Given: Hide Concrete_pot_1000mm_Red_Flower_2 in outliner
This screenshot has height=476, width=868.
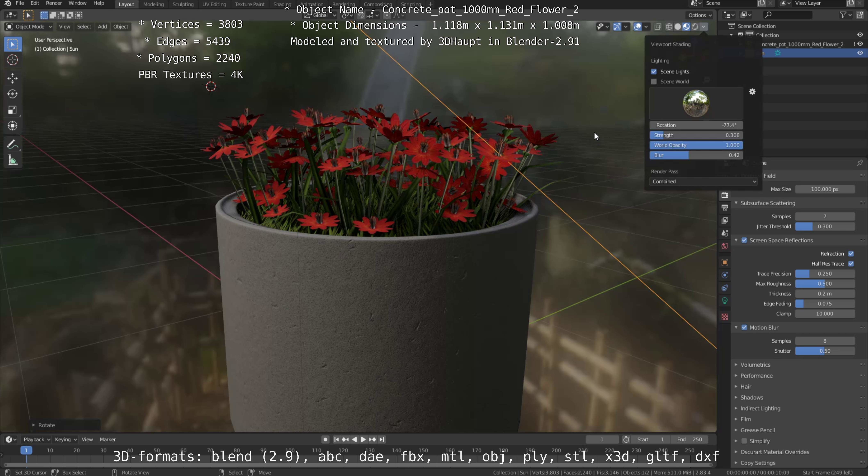Looking at the screenshot, I should (860, 44).
